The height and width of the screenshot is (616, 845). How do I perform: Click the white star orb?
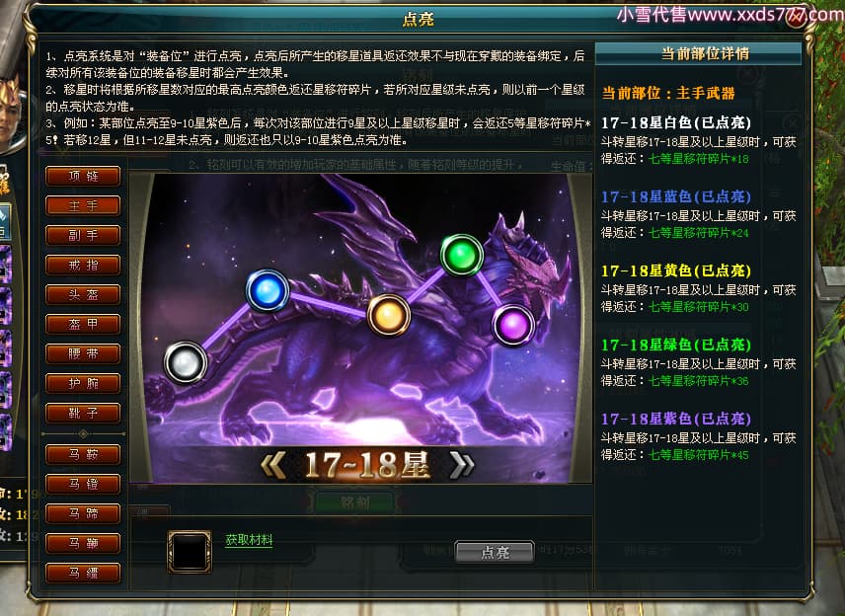click(185, 362)
